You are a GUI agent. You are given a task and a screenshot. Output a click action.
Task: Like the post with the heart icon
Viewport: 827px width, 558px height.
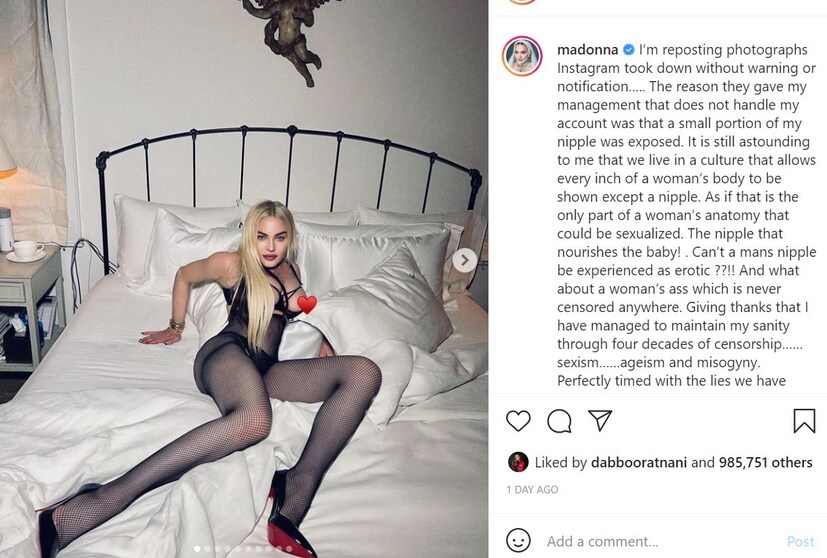pos(518,421)
